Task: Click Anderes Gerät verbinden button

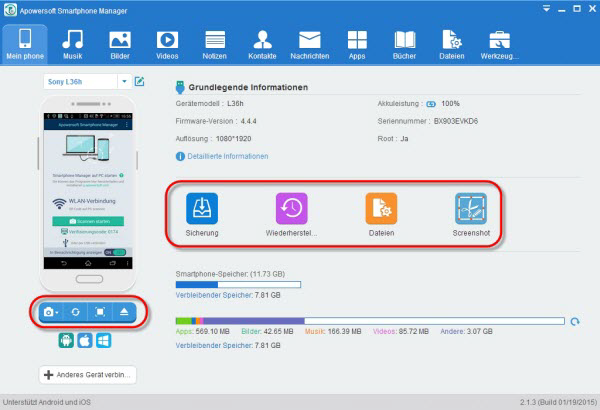Action: tap(88, 375)
